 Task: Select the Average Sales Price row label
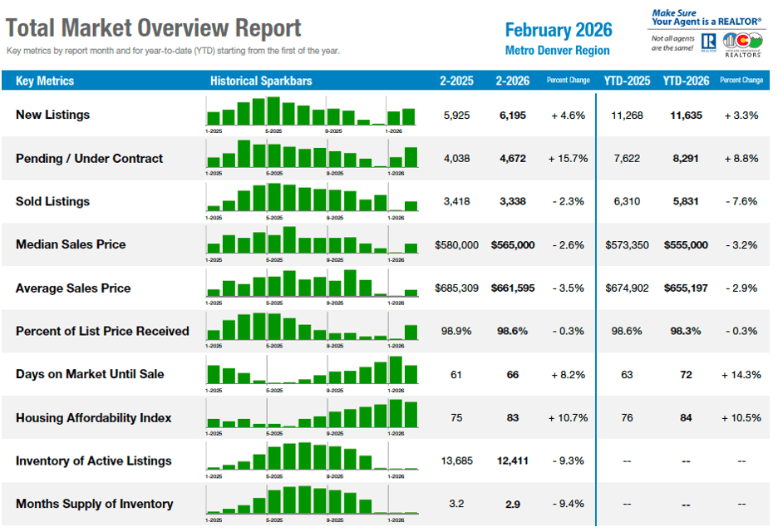coord(73,288)
